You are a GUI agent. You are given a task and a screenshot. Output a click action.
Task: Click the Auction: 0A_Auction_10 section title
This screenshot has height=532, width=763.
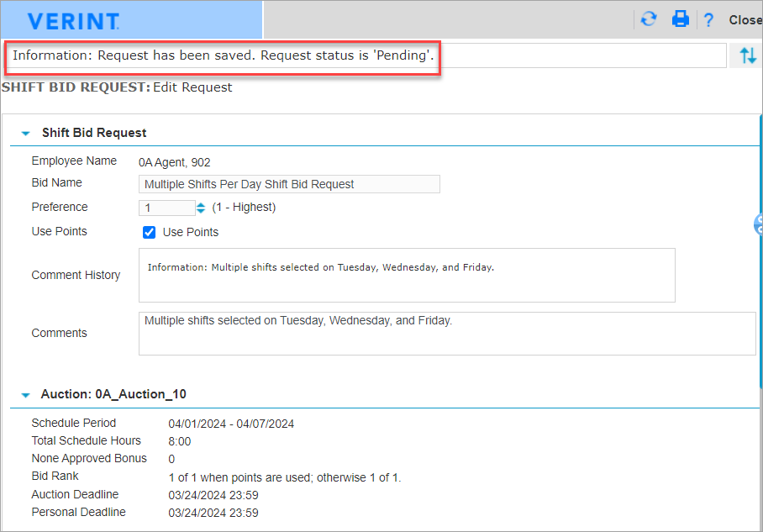pyautogui.click(x=113, y=394)
